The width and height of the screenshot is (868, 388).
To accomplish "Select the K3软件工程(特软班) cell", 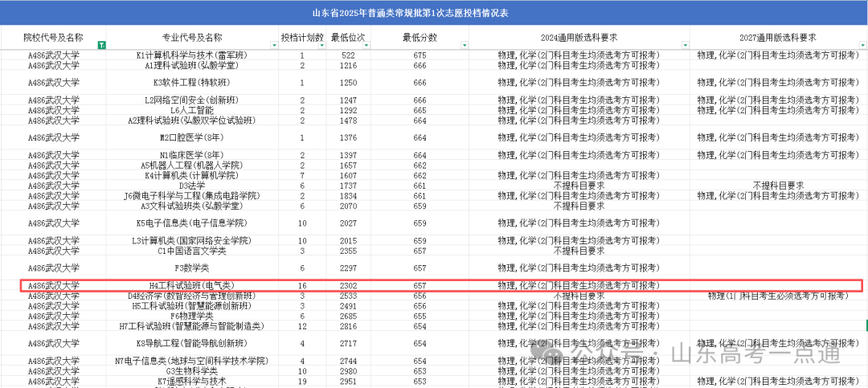I will tap(192, 83).
